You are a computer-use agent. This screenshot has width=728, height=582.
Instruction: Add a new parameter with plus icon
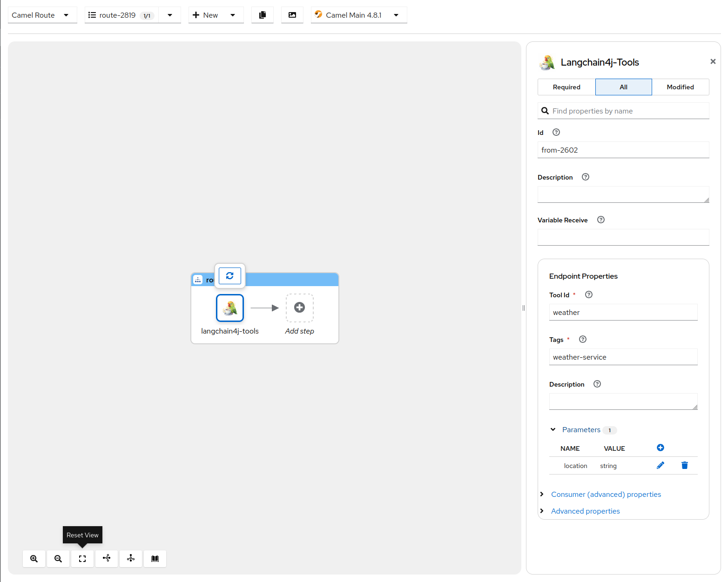click(660, 448)
